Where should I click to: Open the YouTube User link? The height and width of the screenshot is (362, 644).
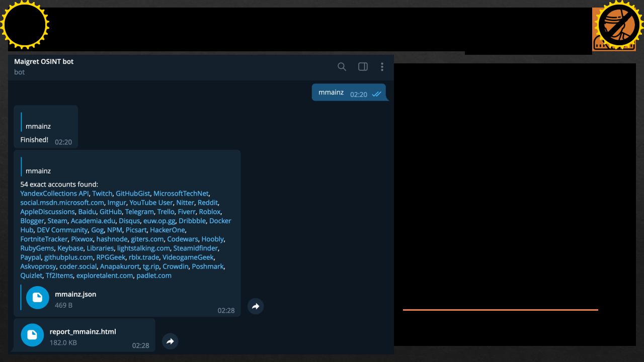(151, 203)
